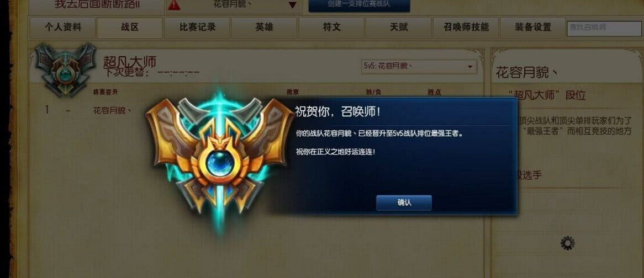Open the 个人资料 tab

tap(63, 28)
